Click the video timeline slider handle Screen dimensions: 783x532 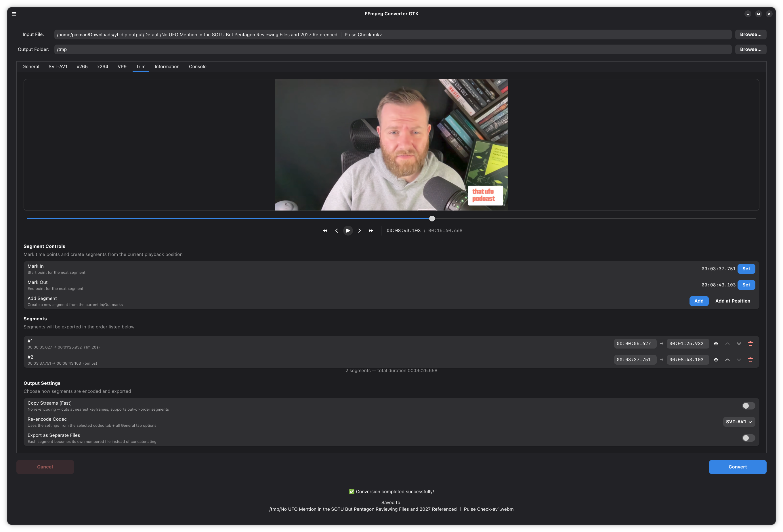tap(432, 219)
